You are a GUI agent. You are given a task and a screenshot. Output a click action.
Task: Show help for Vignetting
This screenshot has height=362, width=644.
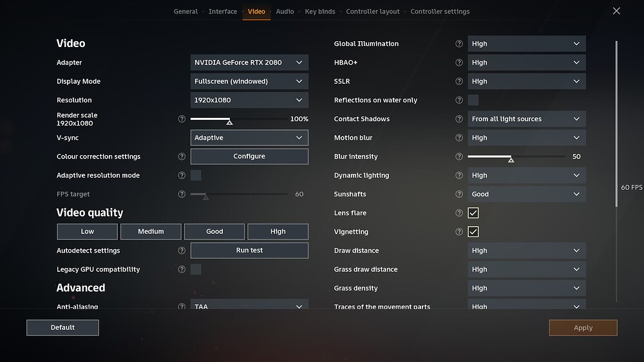pos(459,232)
